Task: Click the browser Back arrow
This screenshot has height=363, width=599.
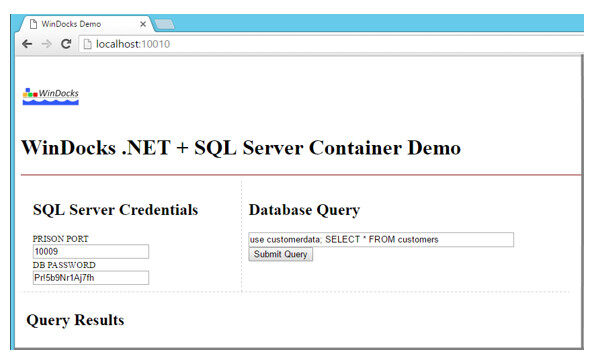Action: (x=27, y=44)
